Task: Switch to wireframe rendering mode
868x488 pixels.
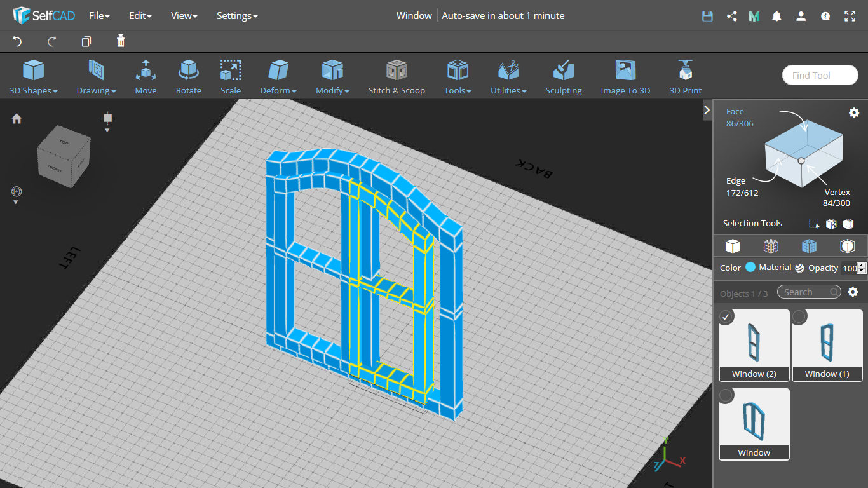Action: (771, 246)
